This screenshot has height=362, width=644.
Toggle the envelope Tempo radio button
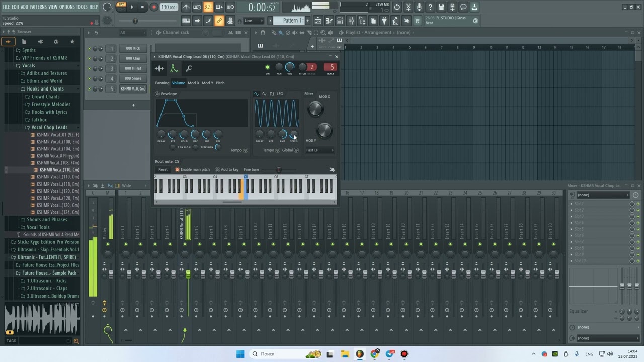coord(245,150)
